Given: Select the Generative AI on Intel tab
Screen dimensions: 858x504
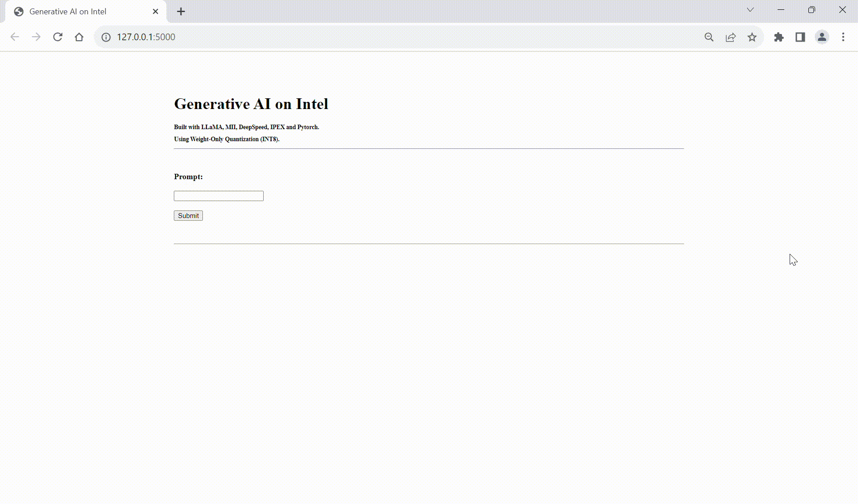Looking at the screenshot, I should point(68,12).
